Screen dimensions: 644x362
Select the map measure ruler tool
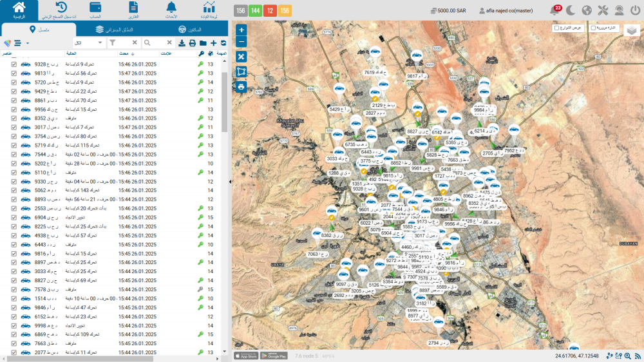click(x=241, y=57)
